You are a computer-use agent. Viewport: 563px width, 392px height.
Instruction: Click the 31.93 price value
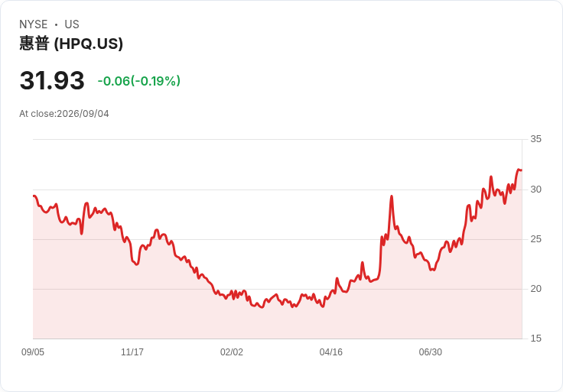(52, 80)
